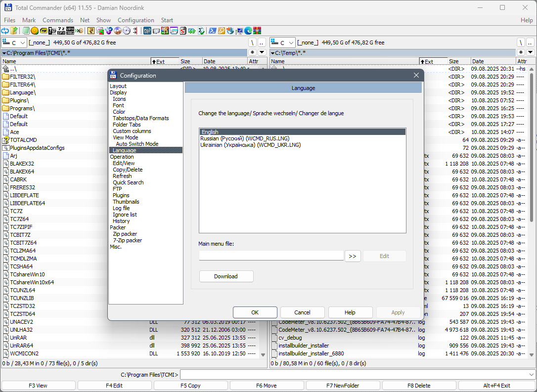Launch PowerShell from the toolbar
This screenshot has height=392, width=537.
point(212,31)
